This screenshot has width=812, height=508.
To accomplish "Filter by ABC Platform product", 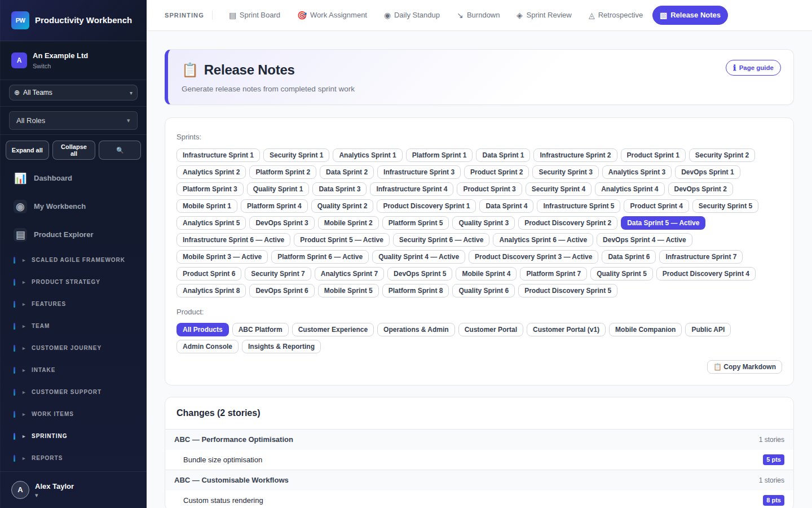I will tap(260, 330).
